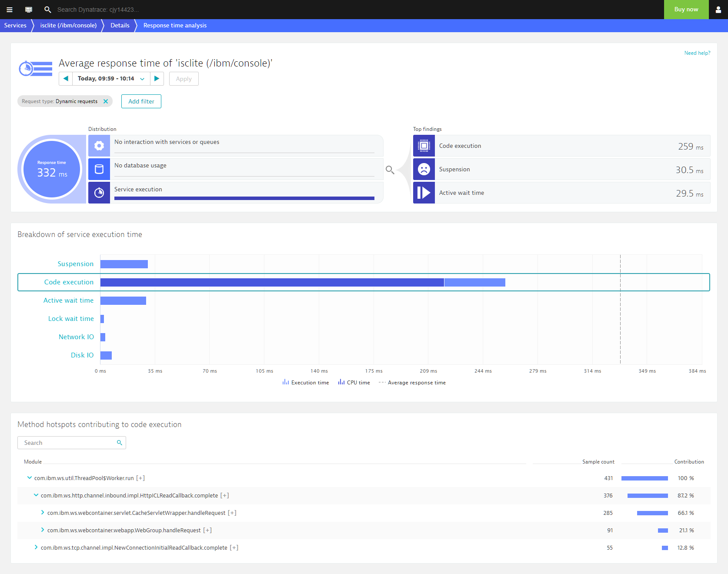Expand WebGroup.handleRequest tree row
Viewport: 728px width, 574px height.
[43, 530]
